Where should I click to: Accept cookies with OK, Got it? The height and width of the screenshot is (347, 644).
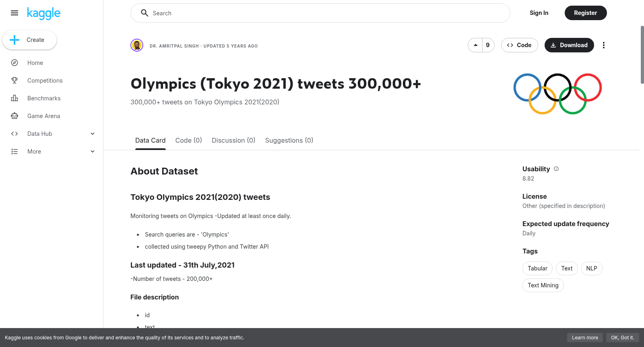[622, 338]
